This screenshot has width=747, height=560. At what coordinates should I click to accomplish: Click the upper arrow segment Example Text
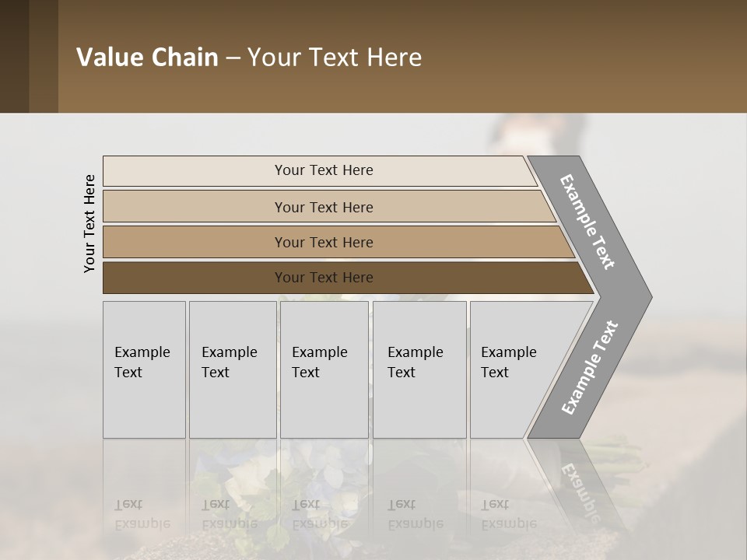point(587,222)
